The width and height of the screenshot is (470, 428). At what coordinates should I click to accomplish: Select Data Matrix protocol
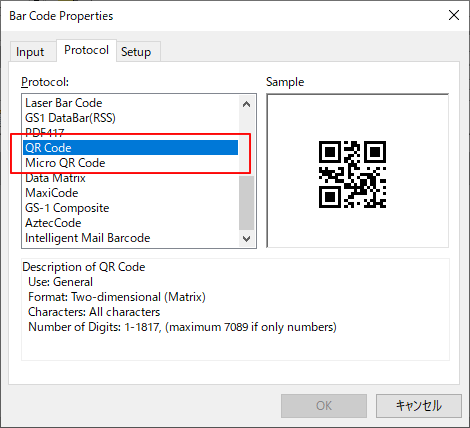131,178
